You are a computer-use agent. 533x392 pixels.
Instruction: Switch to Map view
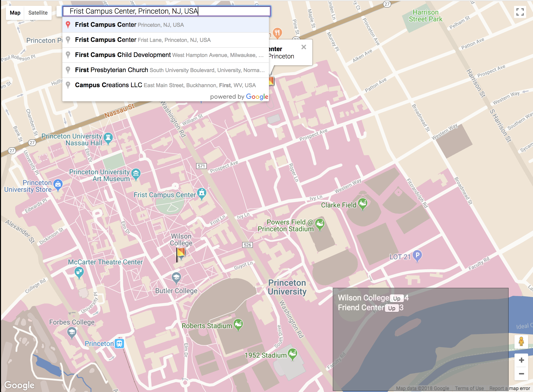point(15,13)
